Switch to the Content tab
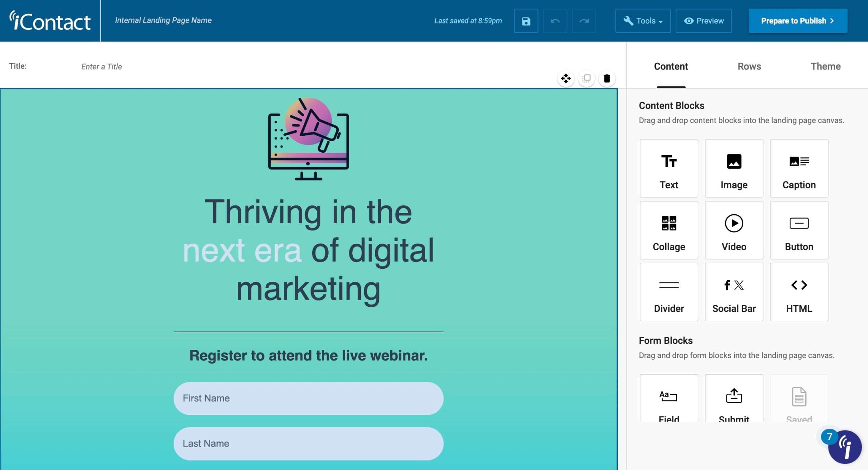 coord(671,66)
